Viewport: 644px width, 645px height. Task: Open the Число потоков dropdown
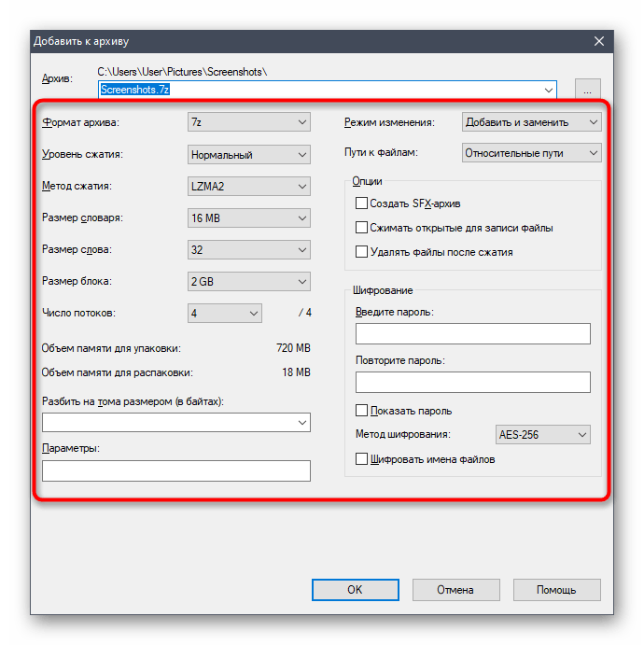point(225,314)
